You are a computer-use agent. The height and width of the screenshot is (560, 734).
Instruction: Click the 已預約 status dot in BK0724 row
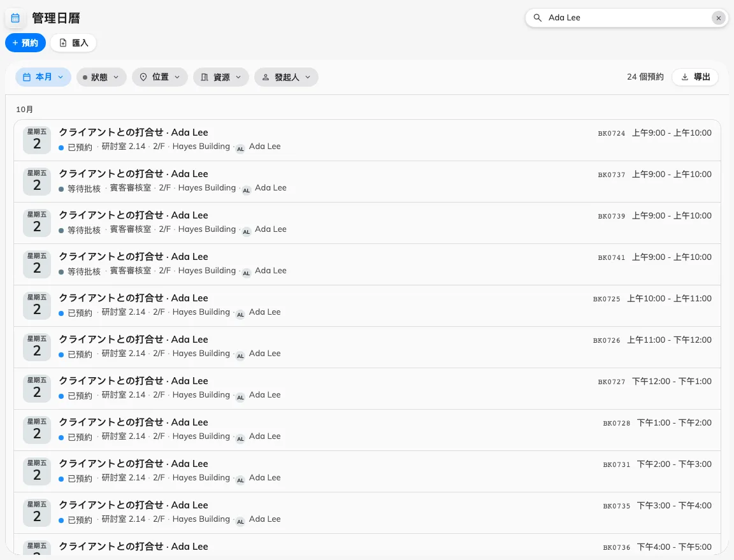coord(61,148)
